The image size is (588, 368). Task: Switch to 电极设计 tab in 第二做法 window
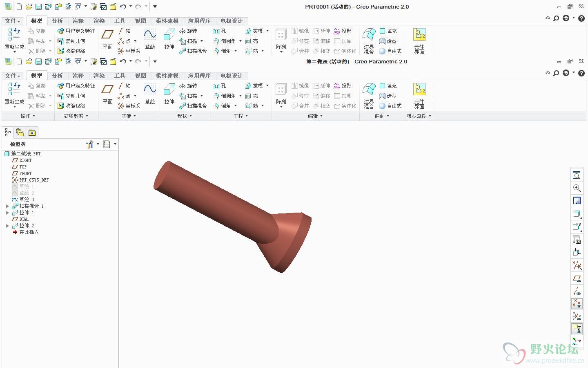tap(232, 76)
